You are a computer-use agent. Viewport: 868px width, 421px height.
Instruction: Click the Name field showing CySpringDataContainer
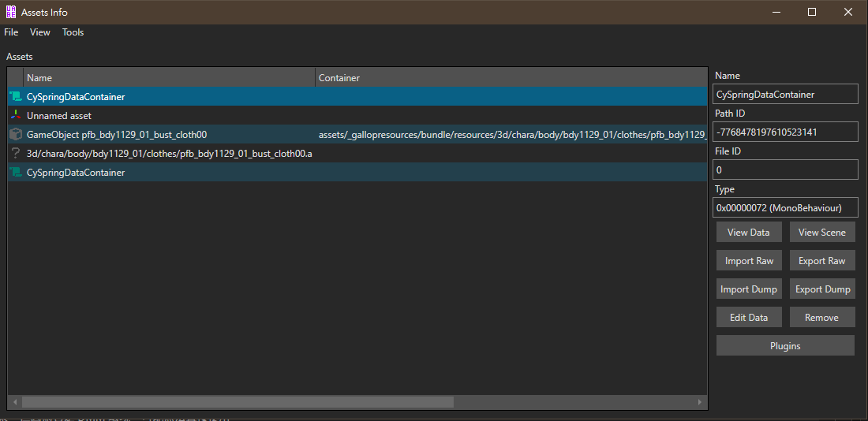click(x=785, y=94)
